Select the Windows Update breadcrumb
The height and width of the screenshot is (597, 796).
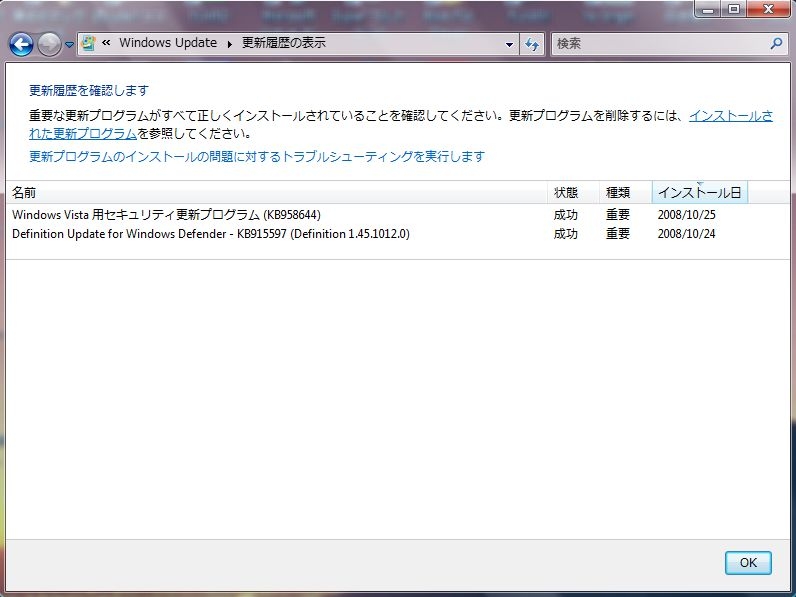click(x=168, y=43)
